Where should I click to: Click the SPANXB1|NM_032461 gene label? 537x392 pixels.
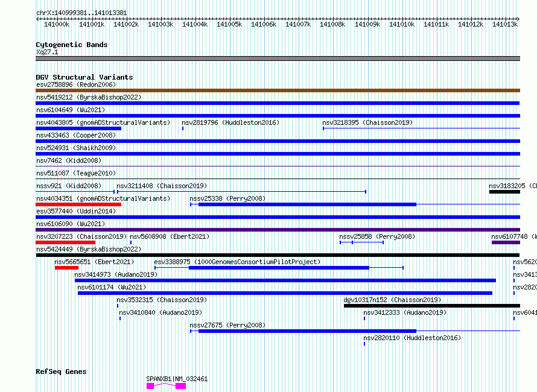tap(177, 379)
